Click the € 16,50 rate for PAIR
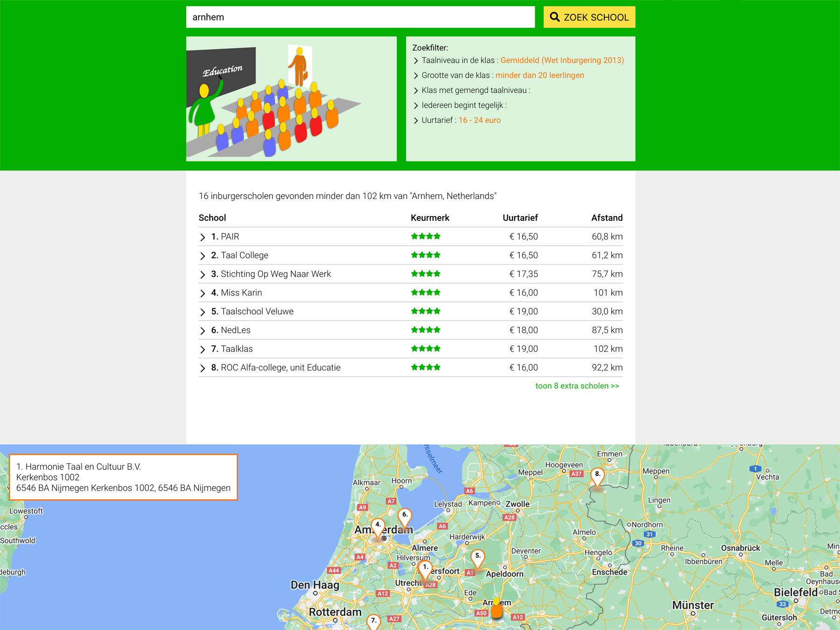This screenshot has height=630, width=840. (x=524, y=237)
